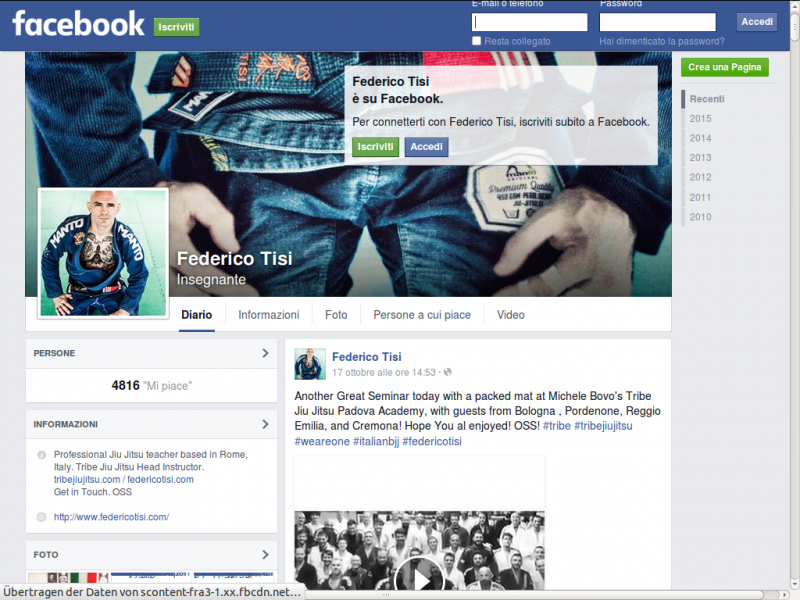800x600 pixels.
Task: Click the globe privacy icon on post
Action: click(447, 373)
